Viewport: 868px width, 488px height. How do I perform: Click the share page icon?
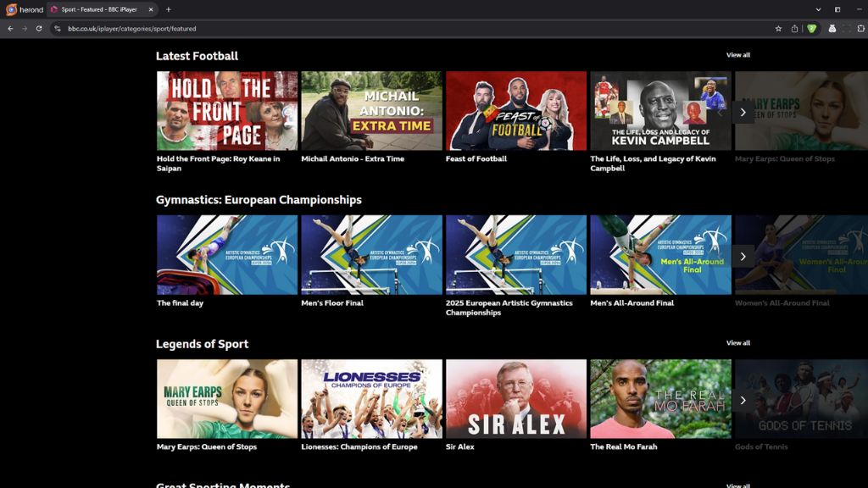point(794,29)
